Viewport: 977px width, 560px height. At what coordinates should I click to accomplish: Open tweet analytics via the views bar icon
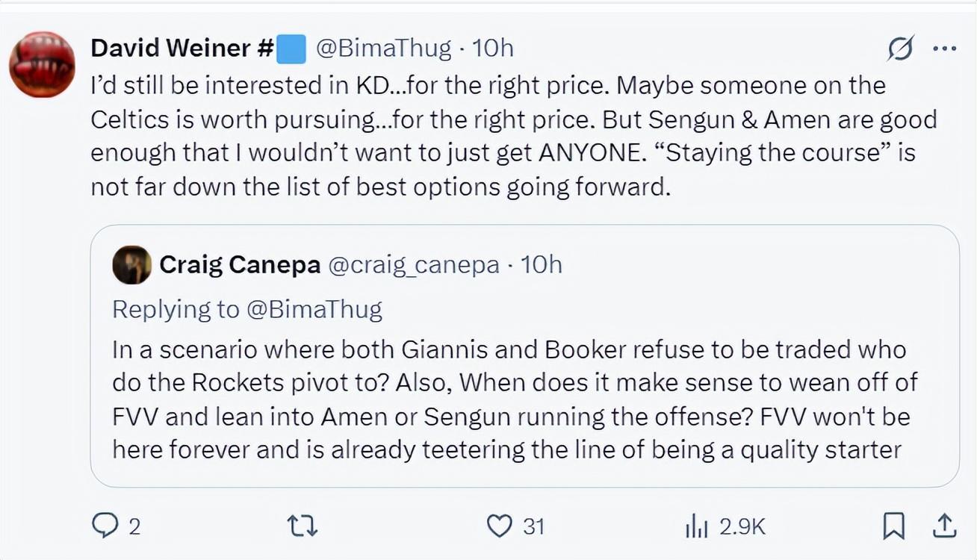(695, 526)
